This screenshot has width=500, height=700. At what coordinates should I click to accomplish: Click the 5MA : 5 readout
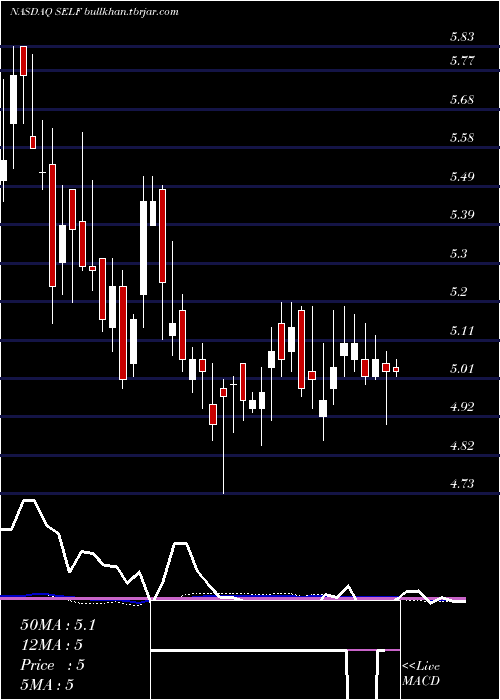click(x=47, y=685)
